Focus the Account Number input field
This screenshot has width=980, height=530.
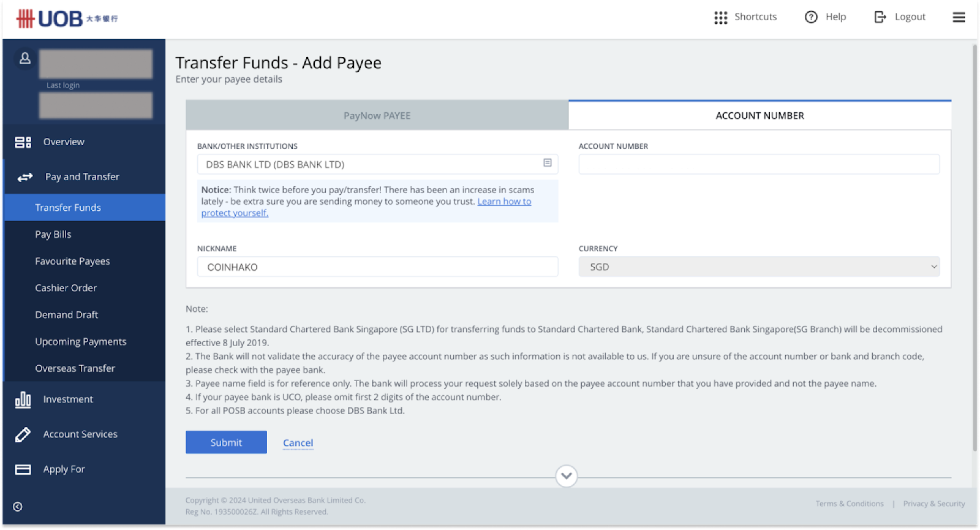[x=759, y=164]
